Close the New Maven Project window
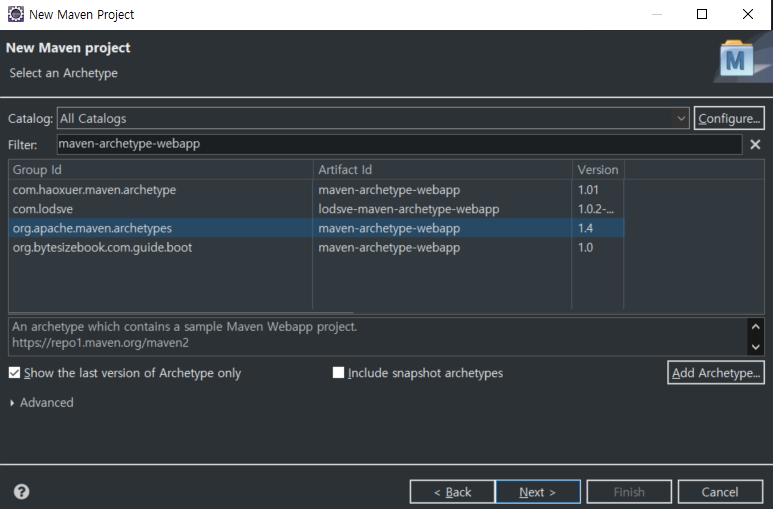The image size is (773, 509). (748, 14)
